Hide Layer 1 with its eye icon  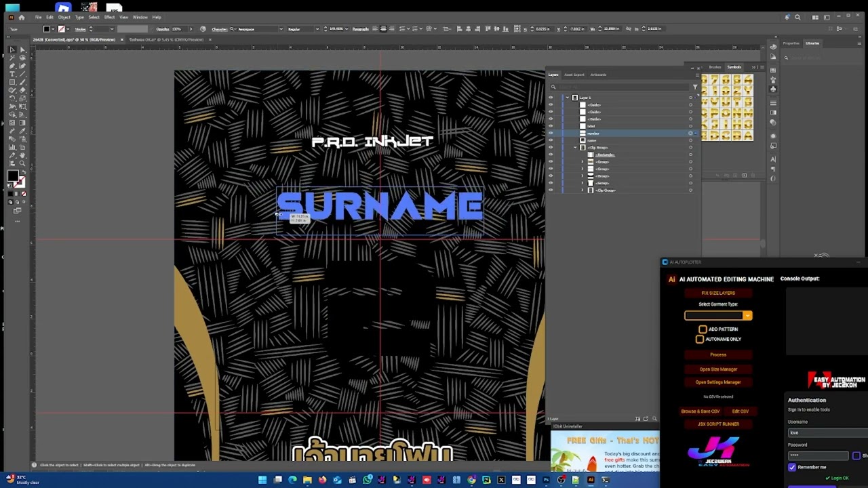pyautogui.click(x=551, y=98)
